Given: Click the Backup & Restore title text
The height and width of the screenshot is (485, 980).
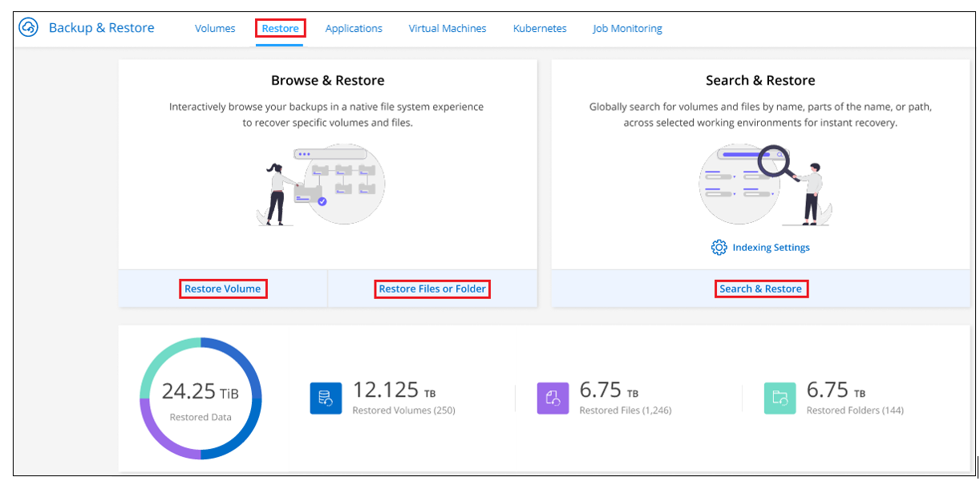Looking at the screenshot, I should [x=102, y=28].
